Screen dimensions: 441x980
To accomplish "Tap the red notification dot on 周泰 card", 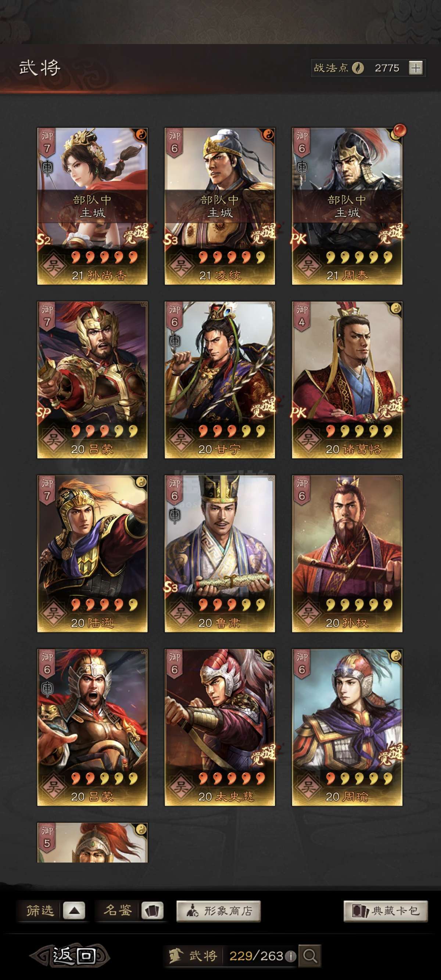I will point(400,131).
